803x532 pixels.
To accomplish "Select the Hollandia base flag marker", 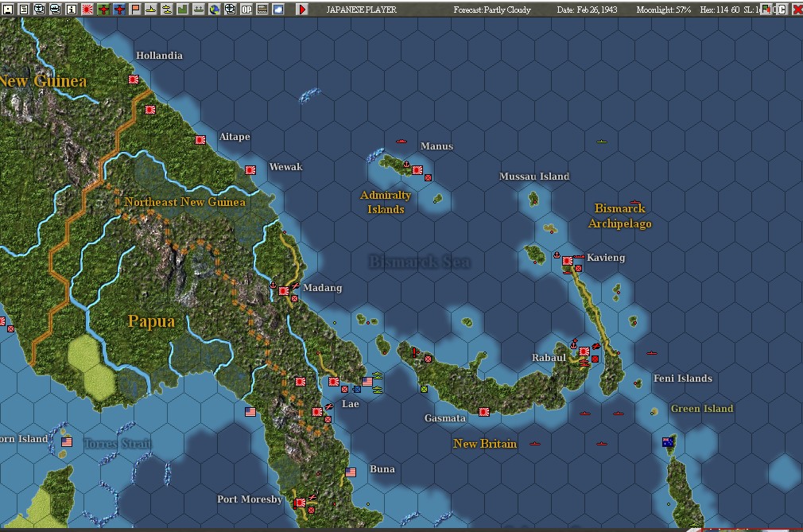I will click(x=134, y=80).
